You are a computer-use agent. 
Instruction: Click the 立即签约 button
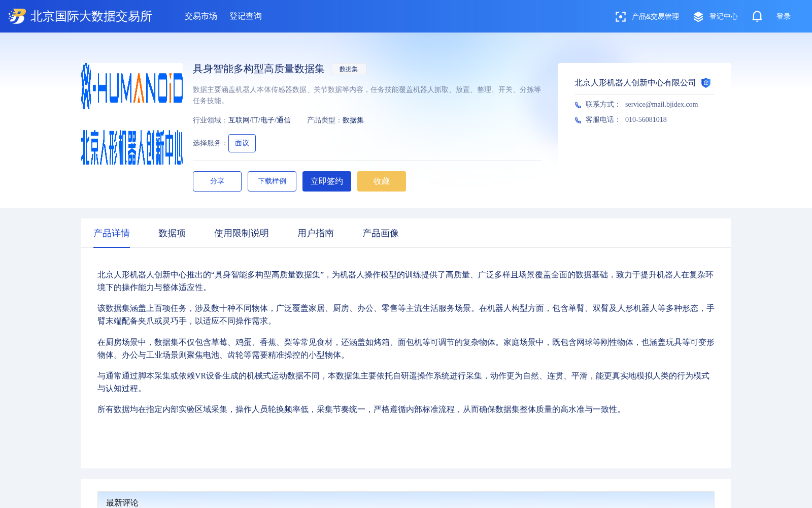(327, 181)
